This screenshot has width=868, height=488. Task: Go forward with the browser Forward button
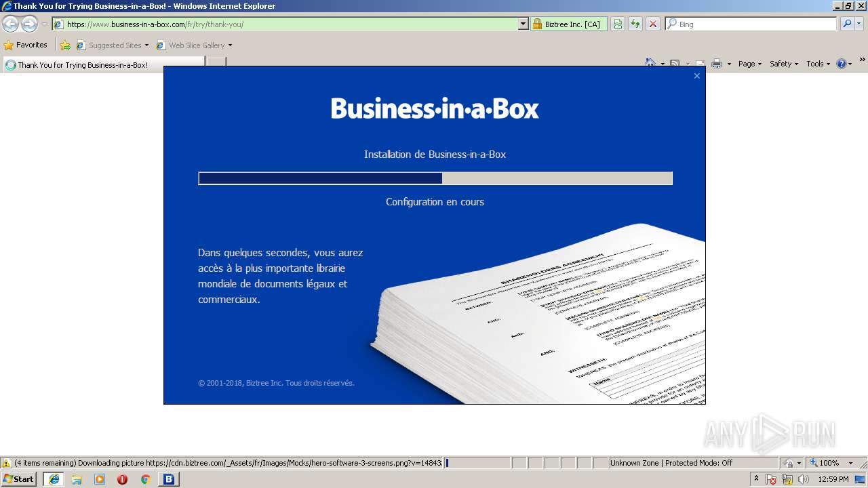pos(29,24)
